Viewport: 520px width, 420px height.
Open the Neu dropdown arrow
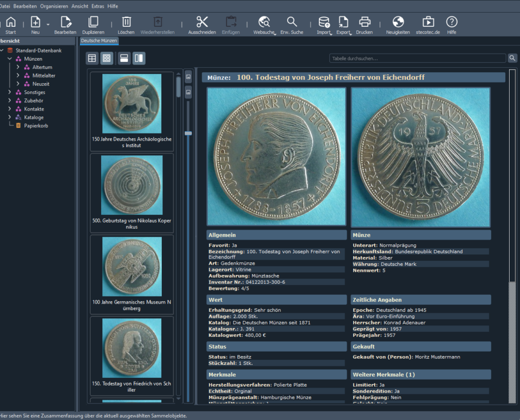click(48, 25)
